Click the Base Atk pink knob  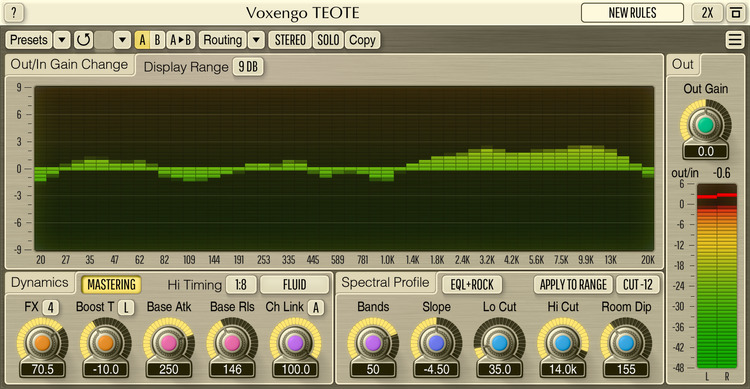(x=169, y=343)
